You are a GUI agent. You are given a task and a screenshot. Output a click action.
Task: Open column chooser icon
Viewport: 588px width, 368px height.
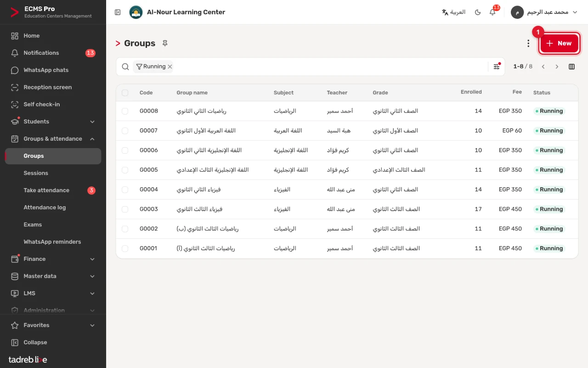[571, 67]
